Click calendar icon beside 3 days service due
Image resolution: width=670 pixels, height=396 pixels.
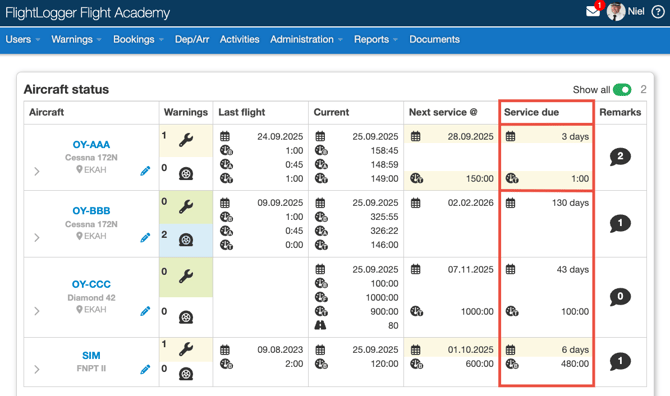510,136
